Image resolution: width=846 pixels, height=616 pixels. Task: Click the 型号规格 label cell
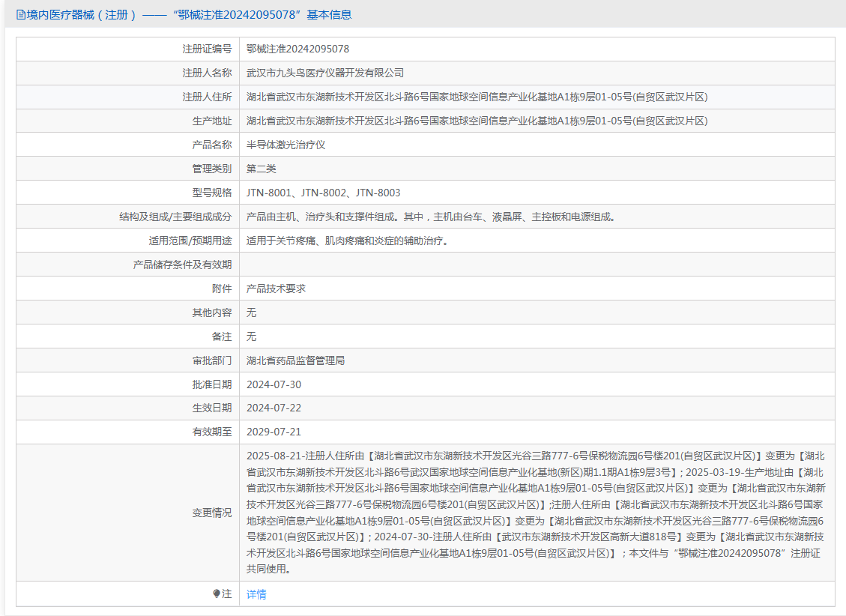[x=128, y=193]
